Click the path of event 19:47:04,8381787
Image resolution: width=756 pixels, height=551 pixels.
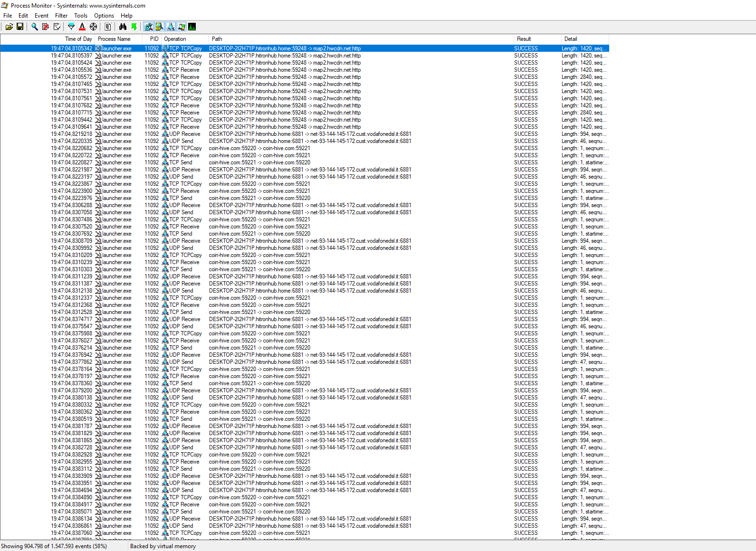[x=310, y=426]
